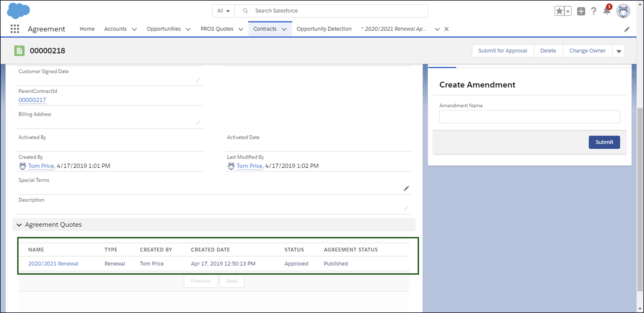Click the Global Actions plus icon
This screenshot has height=313, width=644.
[581, 11]
